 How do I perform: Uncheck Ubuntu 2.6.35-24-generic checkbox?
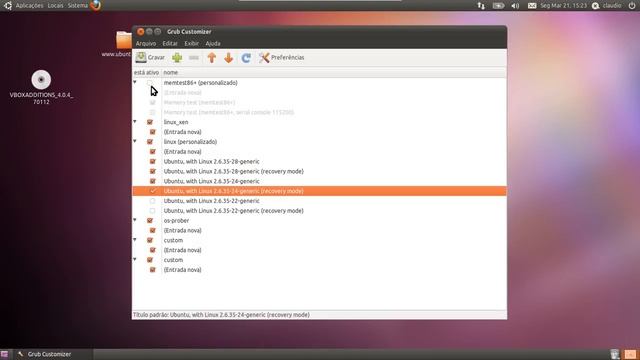click(x=153, y=181)
